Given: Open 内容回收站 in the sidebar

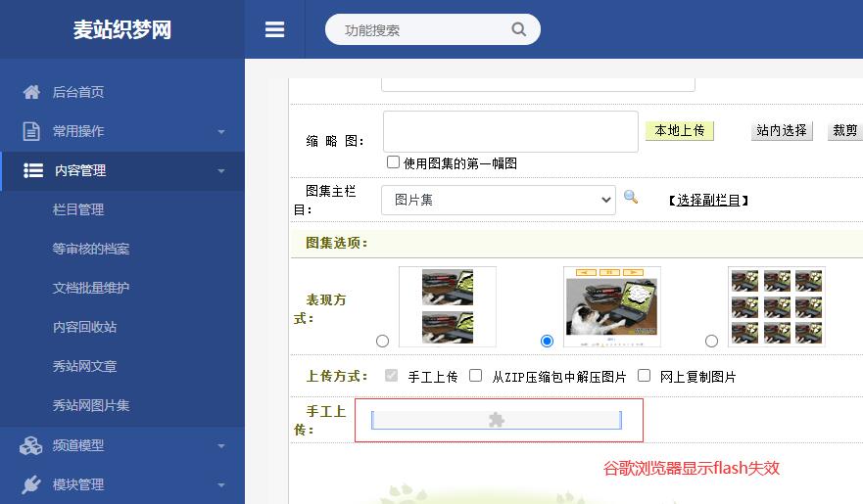Looking at the screenshot, I should click(84, 327).
